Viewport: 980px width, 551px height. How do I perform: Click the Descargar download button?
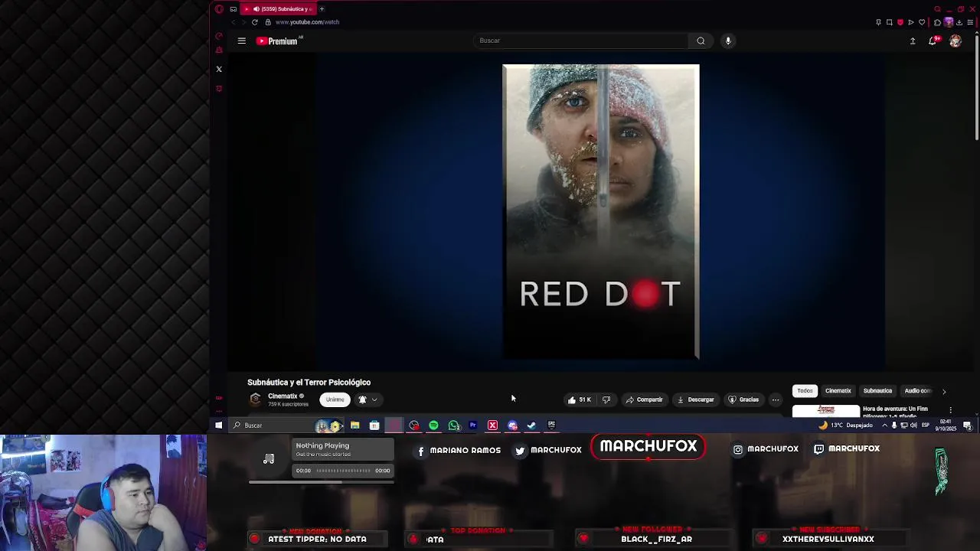click(x=696, y=399)
